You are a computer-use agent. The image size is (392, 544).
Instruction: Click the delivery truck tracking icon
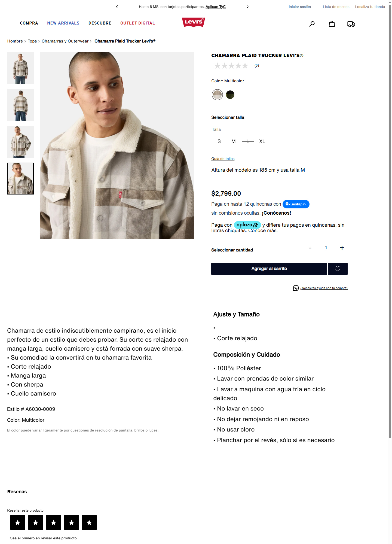pos(351,24)
